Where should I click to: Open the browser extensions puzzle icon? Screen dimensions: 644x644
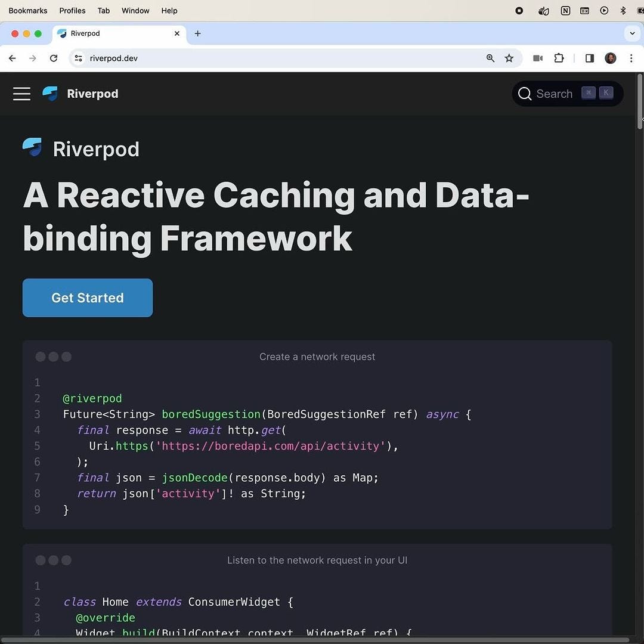tap(559, 58)
